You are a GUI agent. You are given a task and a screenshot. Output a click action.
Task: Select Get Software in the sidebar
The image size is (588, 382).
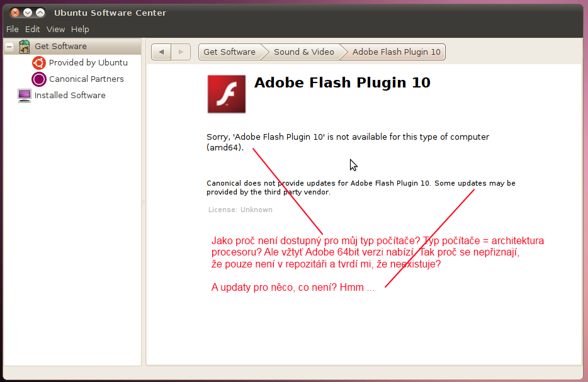point(60,46)
